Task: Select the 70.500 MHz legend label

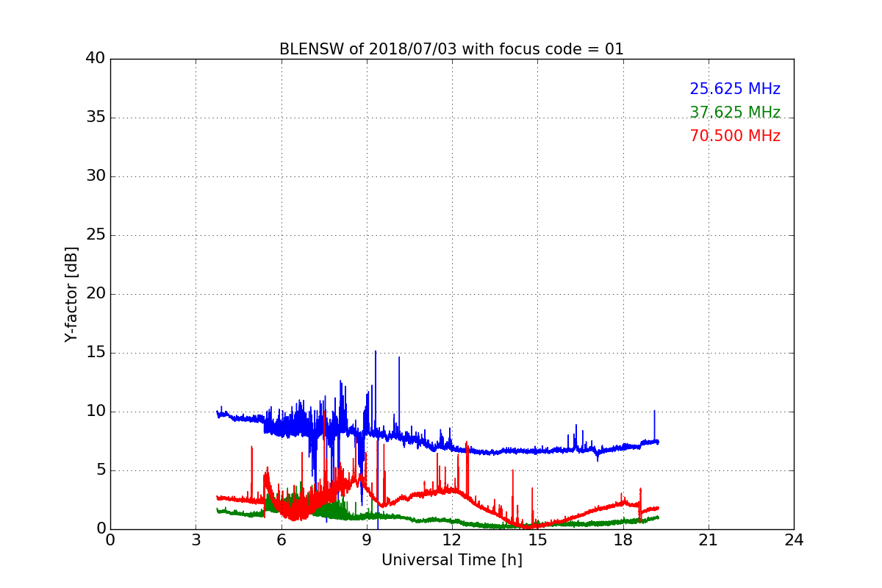Action: [735, 136]
